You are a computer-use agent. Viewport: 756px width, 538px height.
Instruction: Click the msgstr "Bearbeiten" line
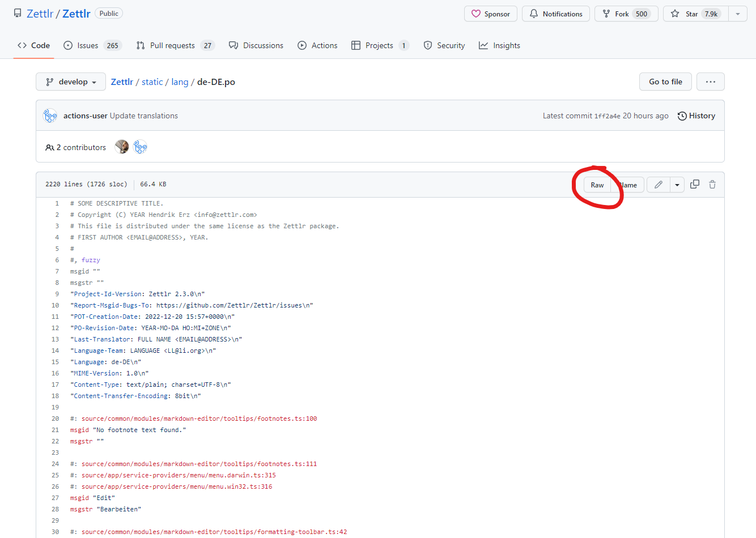[105, 509]
